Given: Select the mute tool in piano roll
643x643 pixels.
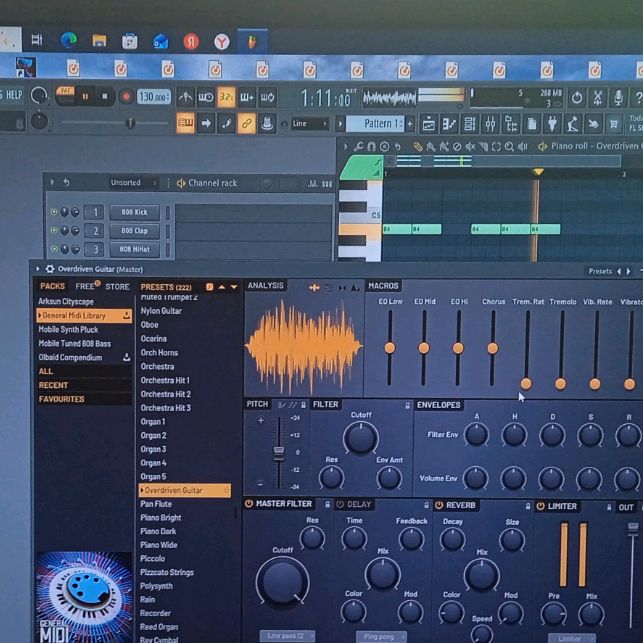Looking at the screenshot, I should (x=470, y=146).
